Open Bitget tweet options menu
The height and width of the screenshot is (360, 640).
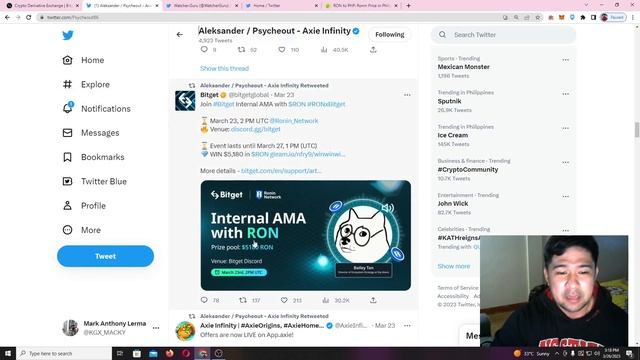tap(407, 95)
